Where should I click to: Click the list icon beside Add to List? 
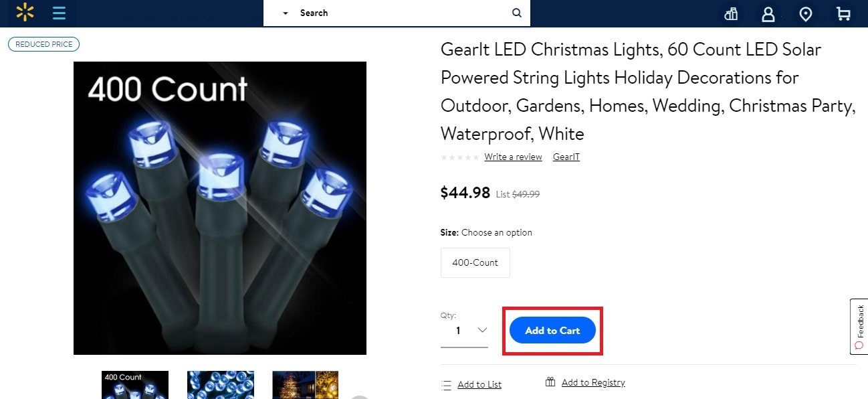click(447, 385)
